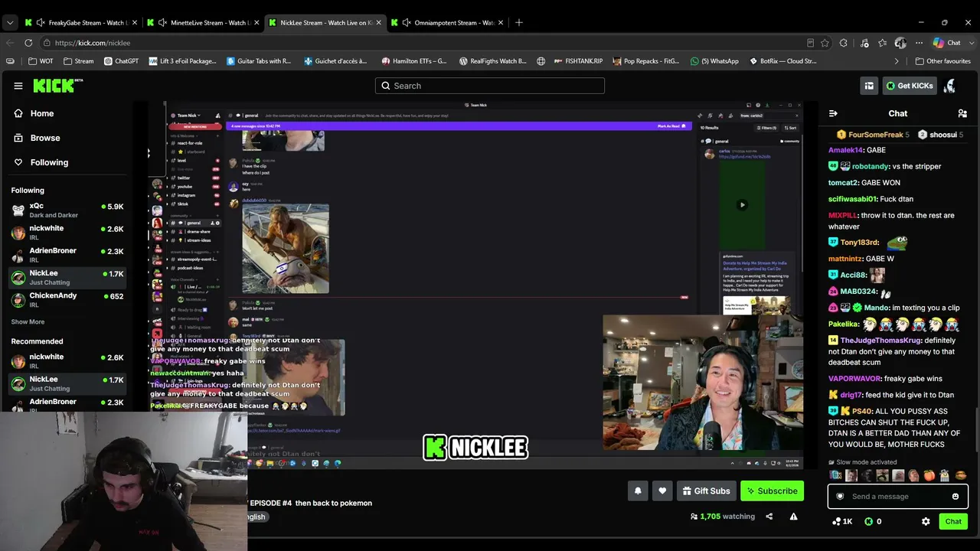Insert the peach emote

pos(929,476)
